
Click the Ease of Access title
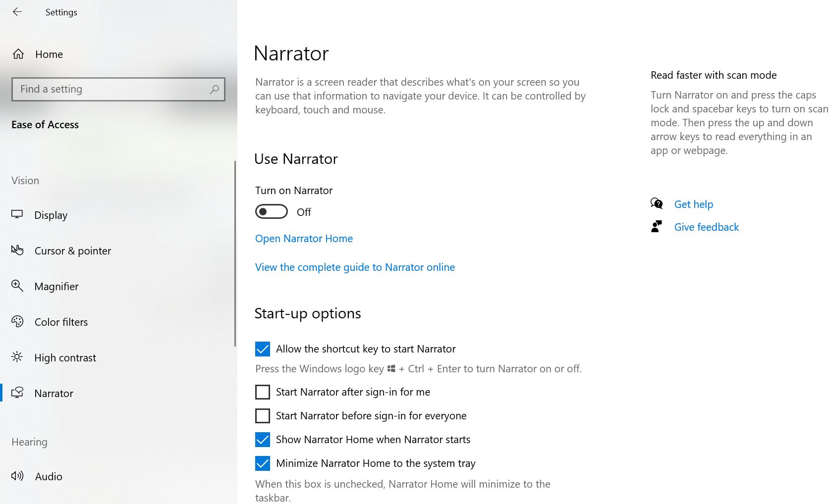click(45, 125)
